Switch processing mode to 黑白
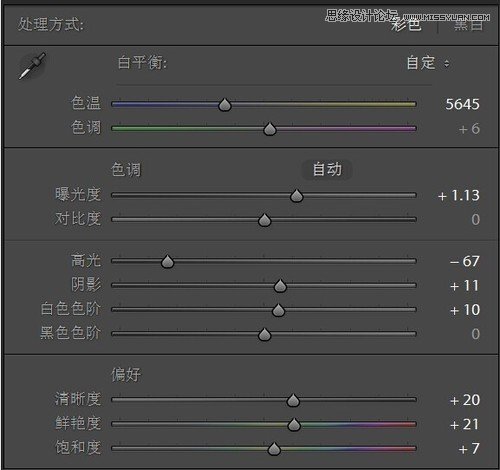 [x=468, y=25]
